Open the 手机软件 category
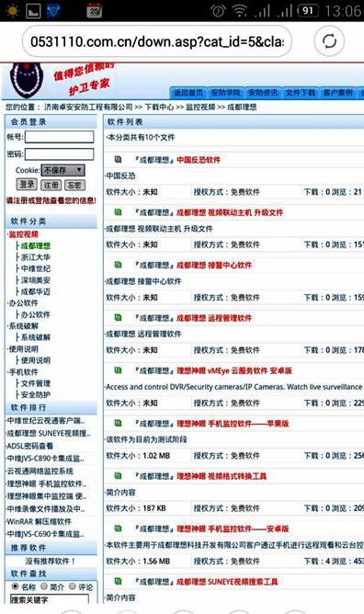364x614 pixels. [x=24, y=372]
